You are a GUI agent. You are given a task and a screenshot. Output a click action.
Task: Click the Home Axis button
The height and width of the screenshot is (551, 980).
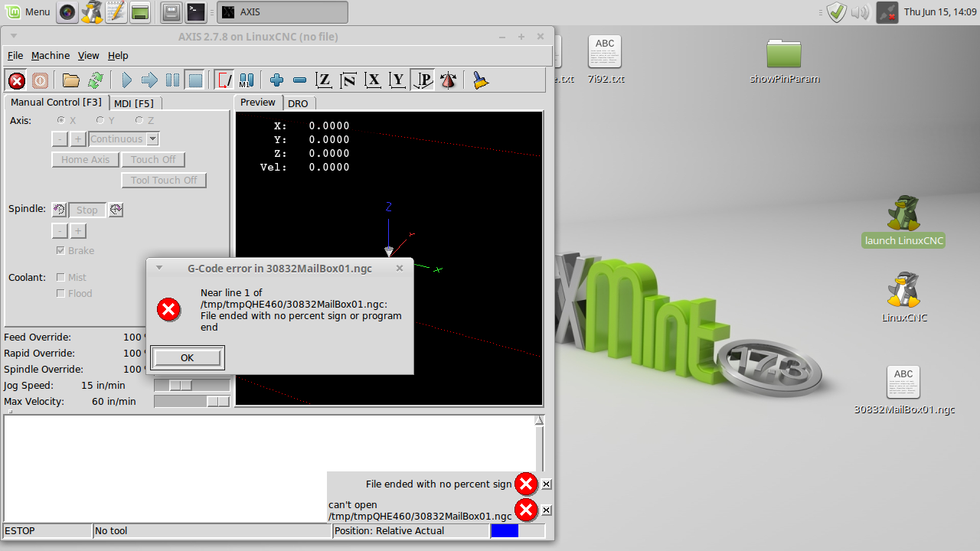point(86,159)
